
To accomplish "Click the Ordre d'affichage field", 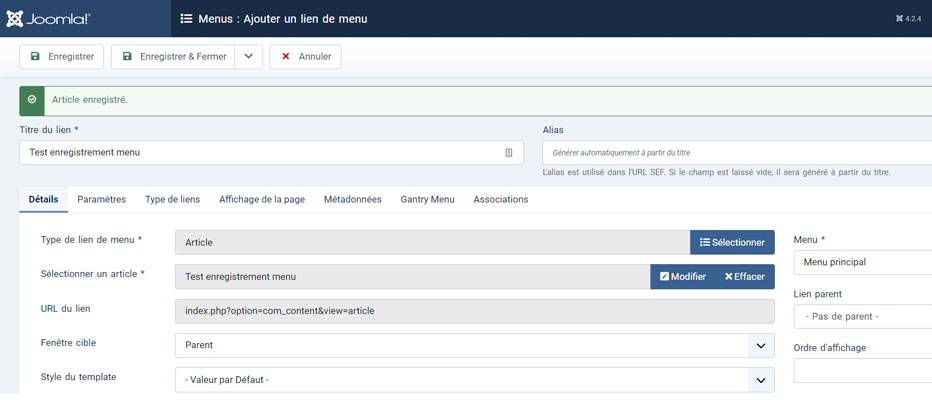I will tap(863, 371).
